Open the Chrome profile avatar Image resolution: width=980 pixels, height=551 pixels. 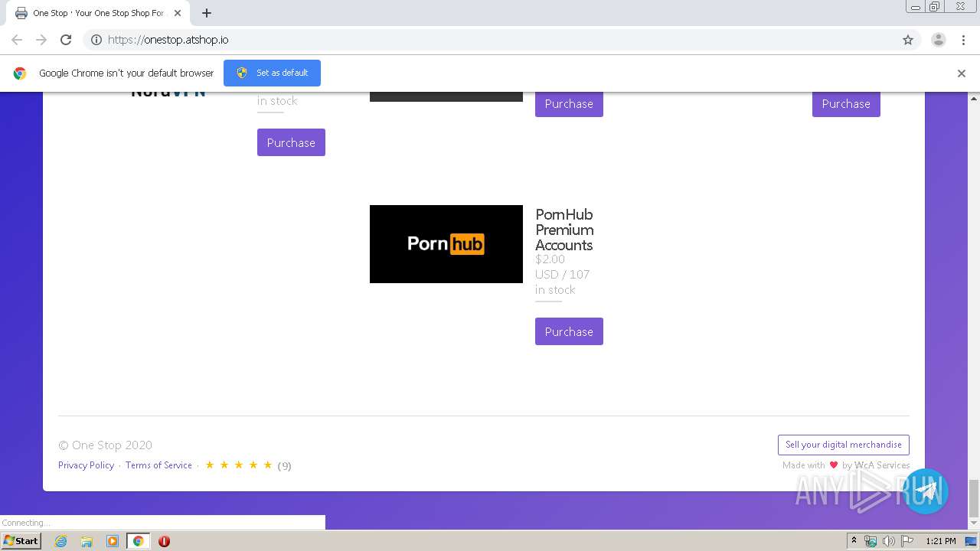(x=939, y=40)
